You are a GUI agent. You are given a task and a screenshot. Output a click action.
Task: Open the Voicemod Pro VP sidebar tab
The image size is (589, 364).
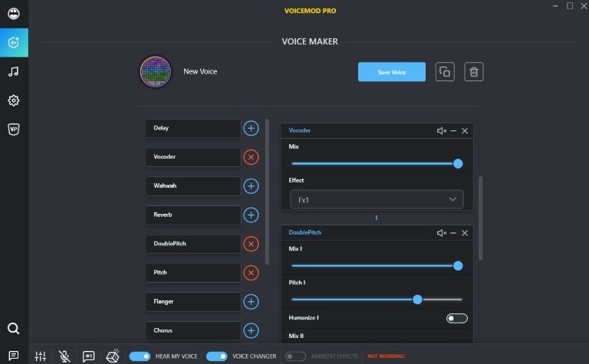(14, 130)
